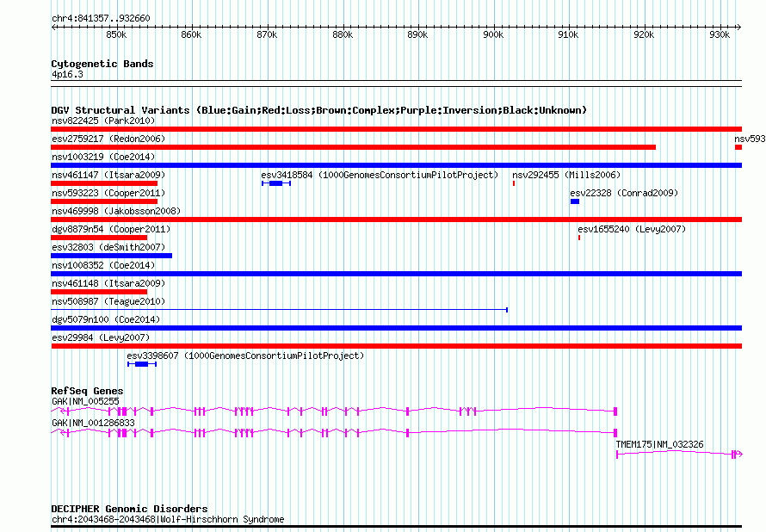Click the nsv1003219 (Coe2014) blue gain bar

pos(396,165)
